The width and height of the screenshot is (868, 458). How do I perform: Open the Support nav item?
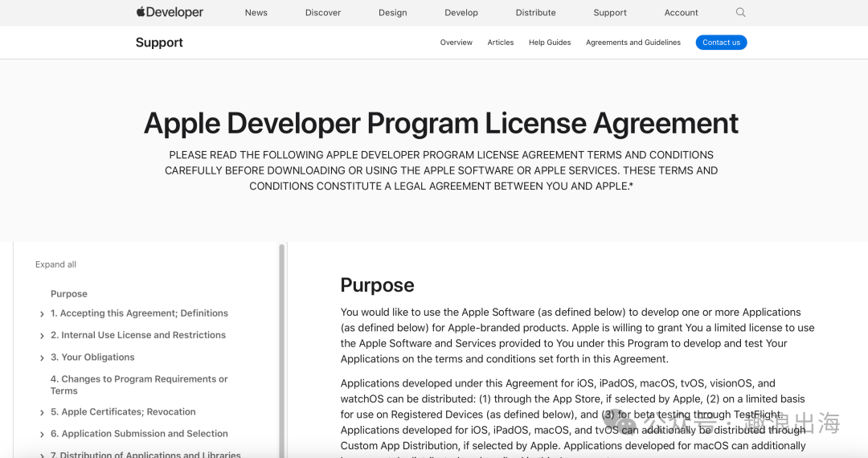click(609, 13)
